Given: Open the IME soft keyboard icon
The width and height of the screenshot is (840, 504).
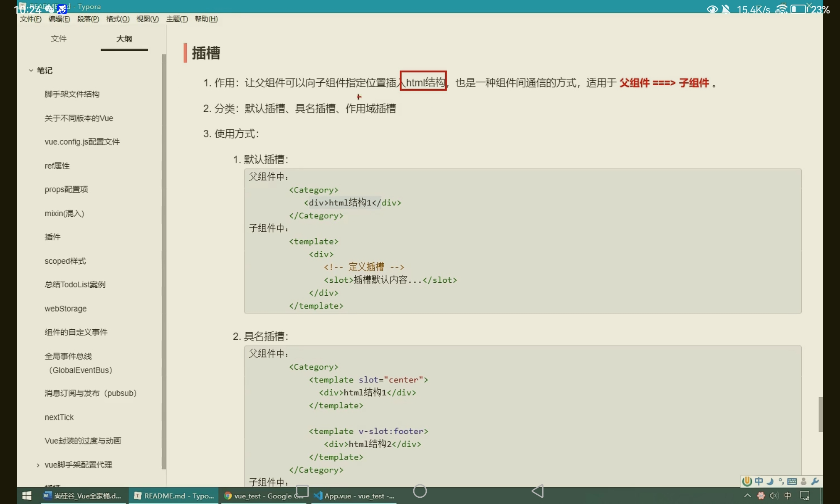Looking at the screenshot, I should [792, 481].
